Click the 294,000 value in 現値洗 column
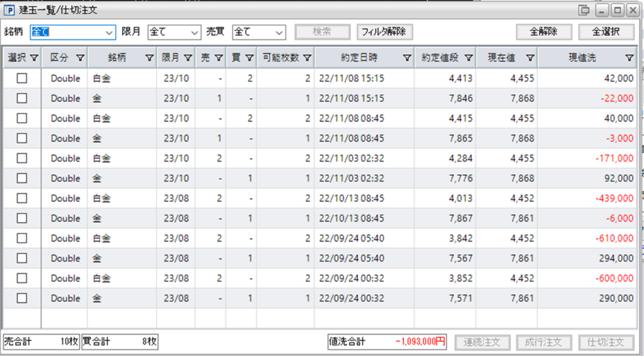The image size is (644, 356). [616, 259]
